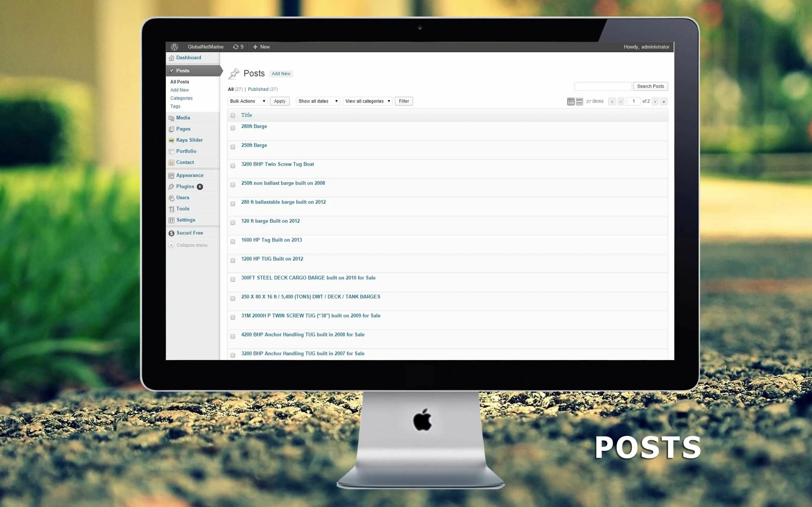
Task: Expand the Show all dates dropdown
Action: pyautogui.click(x=318, y=101)
